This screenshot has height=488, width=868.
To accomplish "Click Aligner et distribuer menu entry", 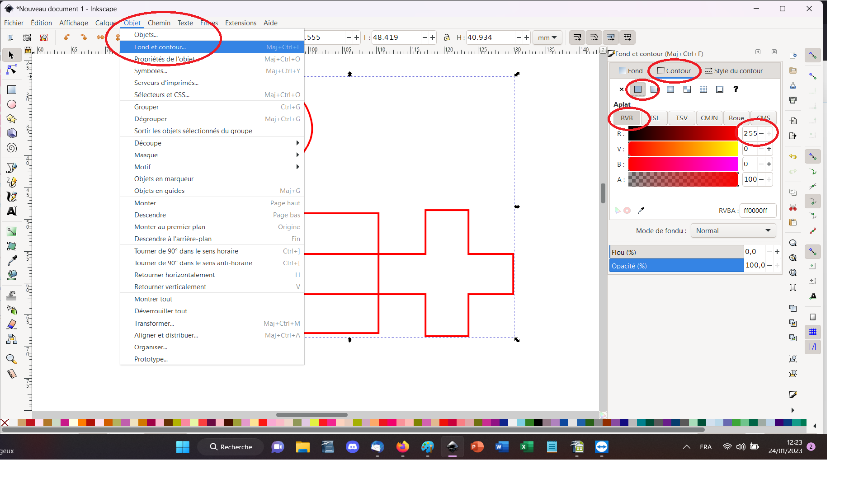I will pos(212,335).
